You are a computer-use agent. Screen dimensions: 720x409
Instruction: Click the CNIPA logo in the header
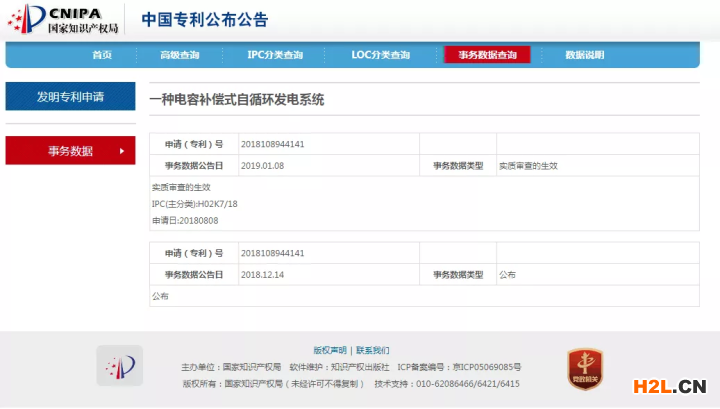pos(63,19)
